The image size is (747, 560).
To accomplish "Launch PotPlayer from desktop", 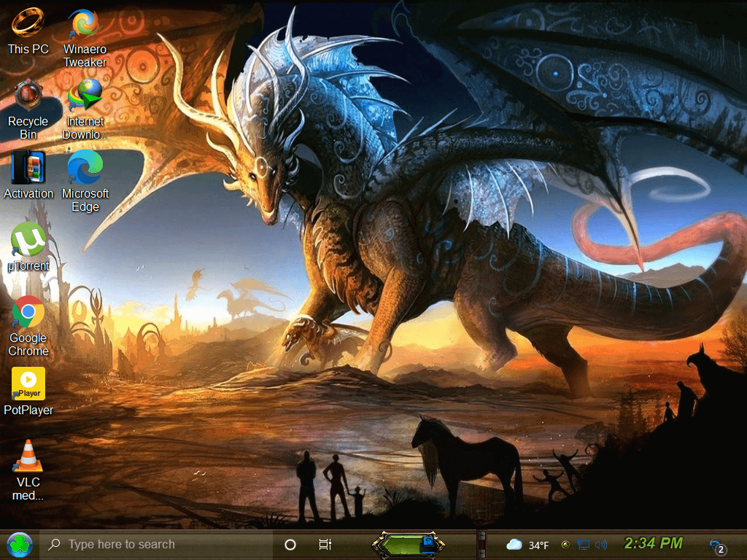I will click(28, 392).
